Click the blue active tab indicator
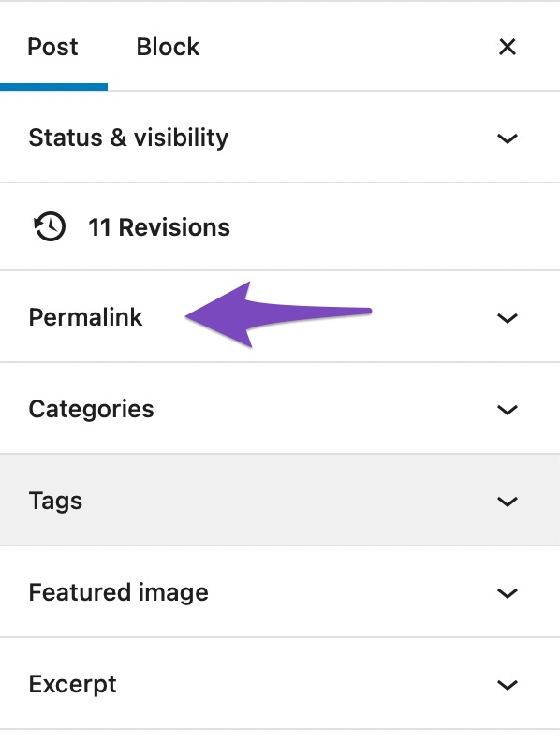Screen dimensions: 560x756 tap(53, 85)
